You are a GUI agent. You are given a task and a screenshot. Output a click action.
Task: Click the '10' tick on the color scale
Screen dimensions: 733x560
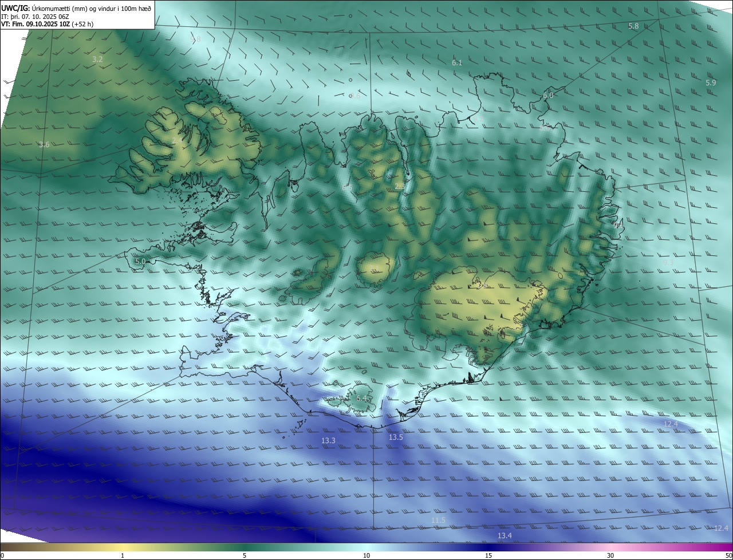coord(366,555)
